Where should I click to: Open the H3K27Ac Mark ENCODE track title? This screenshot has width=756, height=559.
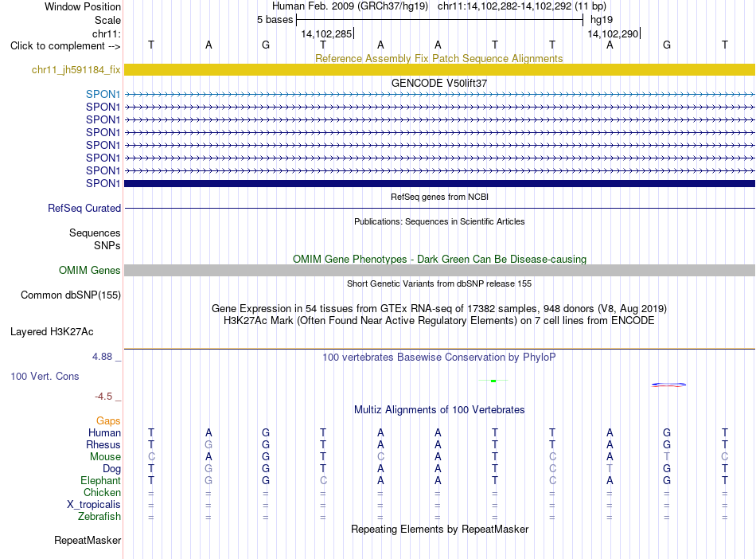click(x=439, y=321)
